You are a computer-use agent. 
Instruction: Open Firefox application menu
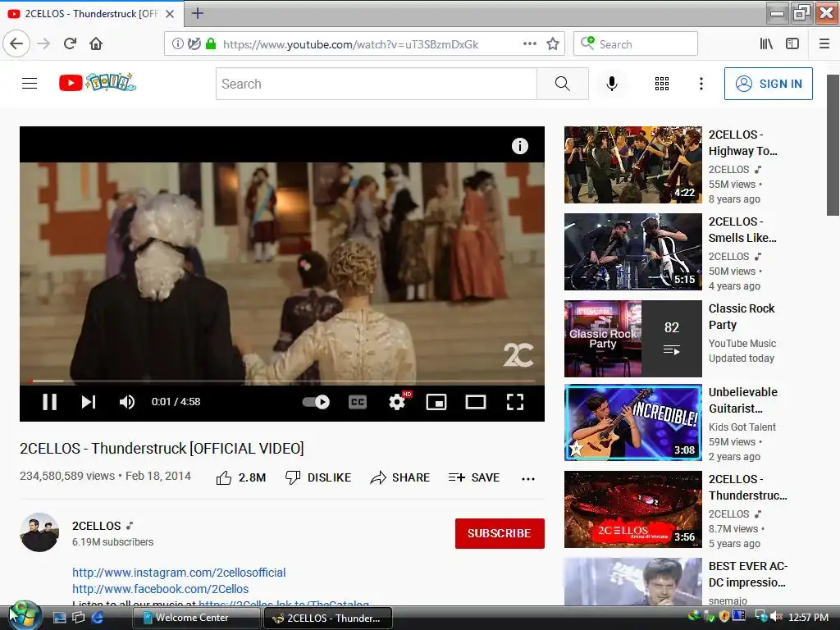point(824,44)
